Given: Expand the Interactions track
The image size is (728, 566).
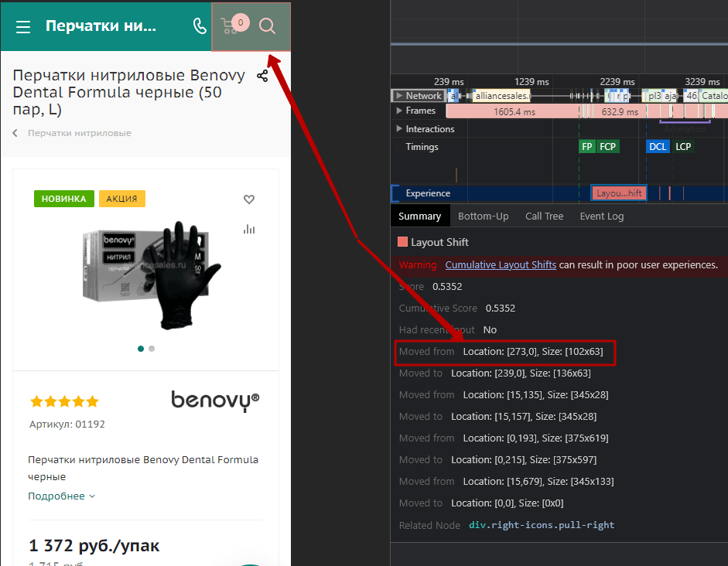Looking at the screenshot, I should point(399,129).
